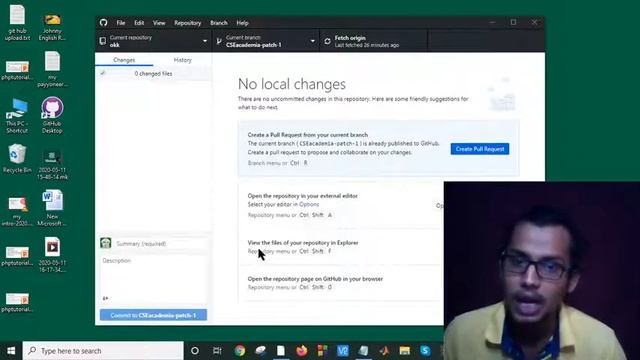640x360 pixels.
Task: Select 'Open the repository page on GitHub' text
Action: (315, 279)
